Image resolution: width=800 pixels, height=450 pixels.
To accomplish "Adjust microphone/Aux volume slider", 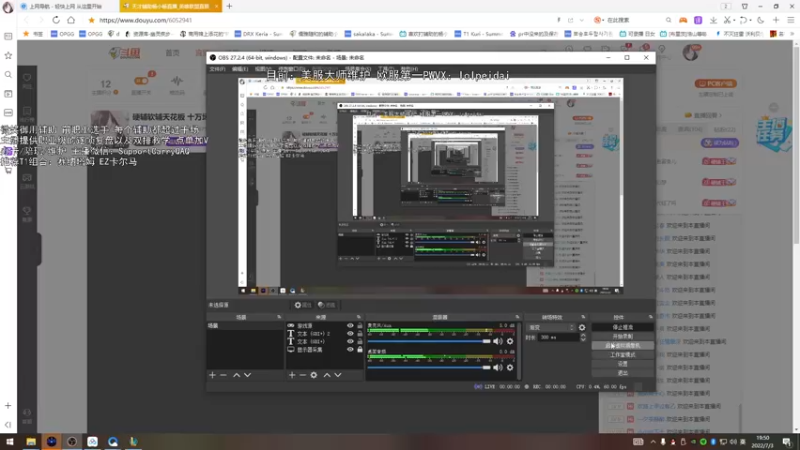I will click(429, 341).
